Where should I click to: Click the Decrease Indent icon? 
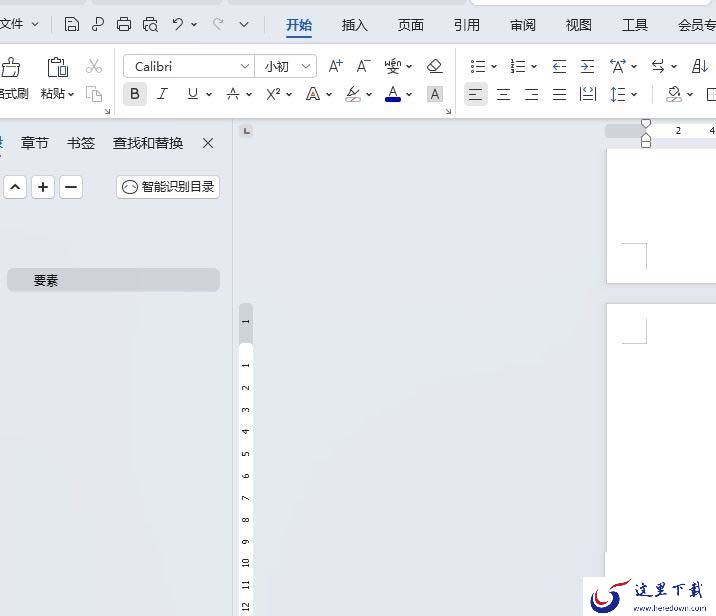[559, 67]
